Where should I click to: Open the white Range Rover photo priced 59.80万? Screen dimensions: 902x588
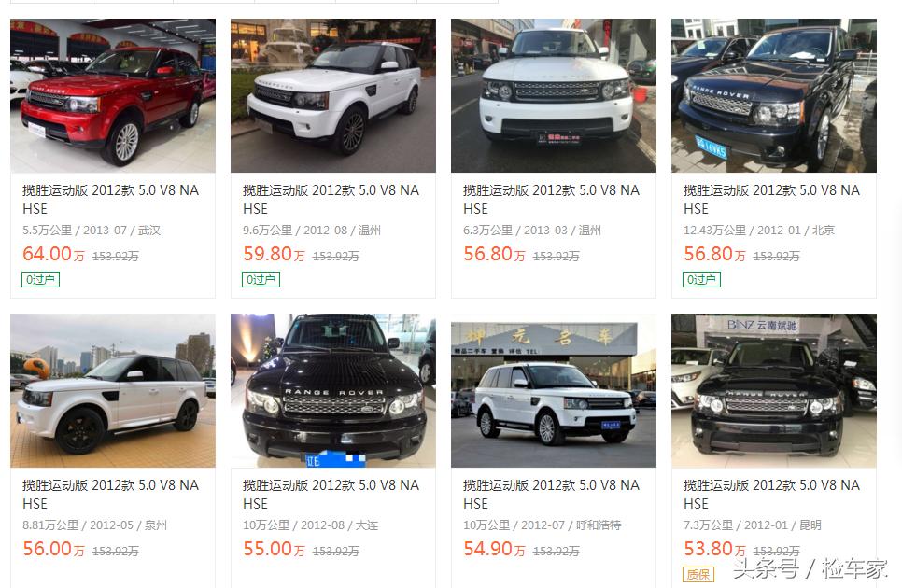point(333,95)
